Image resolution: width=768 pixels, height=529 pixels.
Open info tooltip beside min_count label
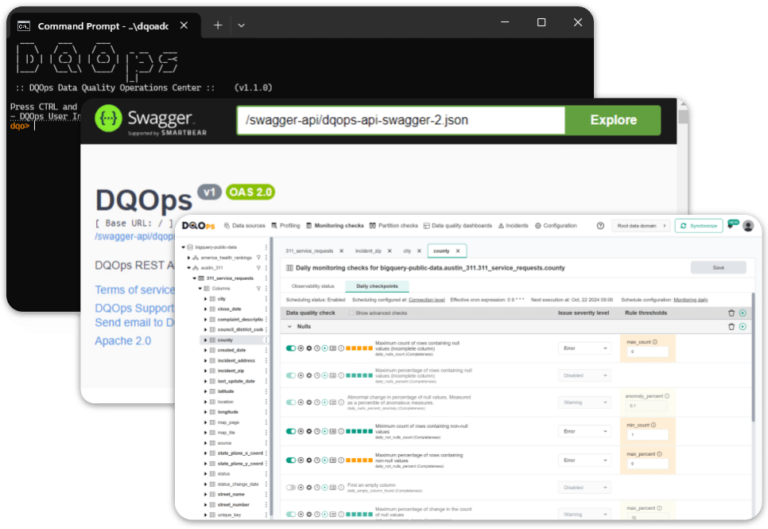(x=653, y=425)
